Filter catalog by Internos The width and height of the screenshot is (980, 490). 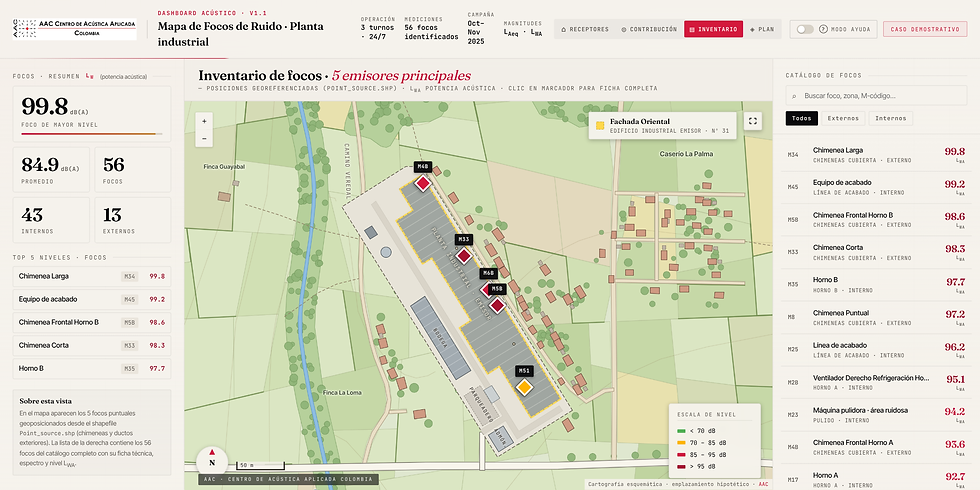click(x=891, y=118)
